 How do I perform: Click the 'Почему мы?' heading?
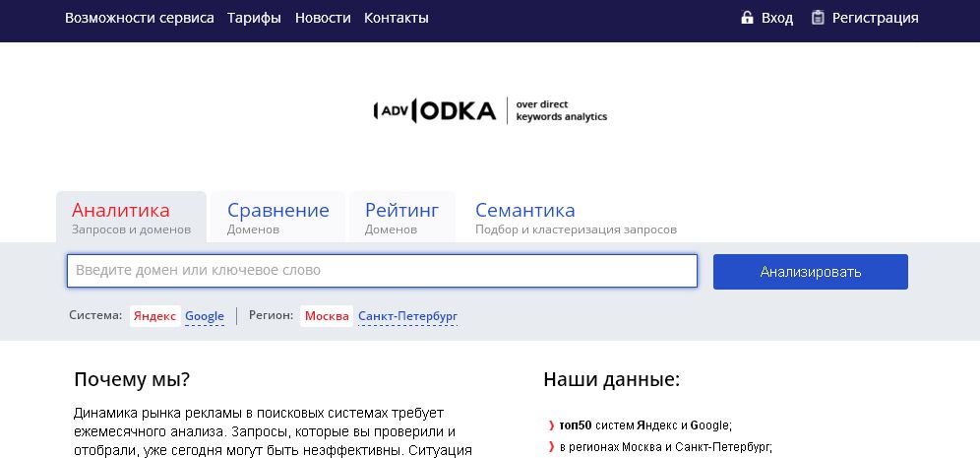click(132, 380)
